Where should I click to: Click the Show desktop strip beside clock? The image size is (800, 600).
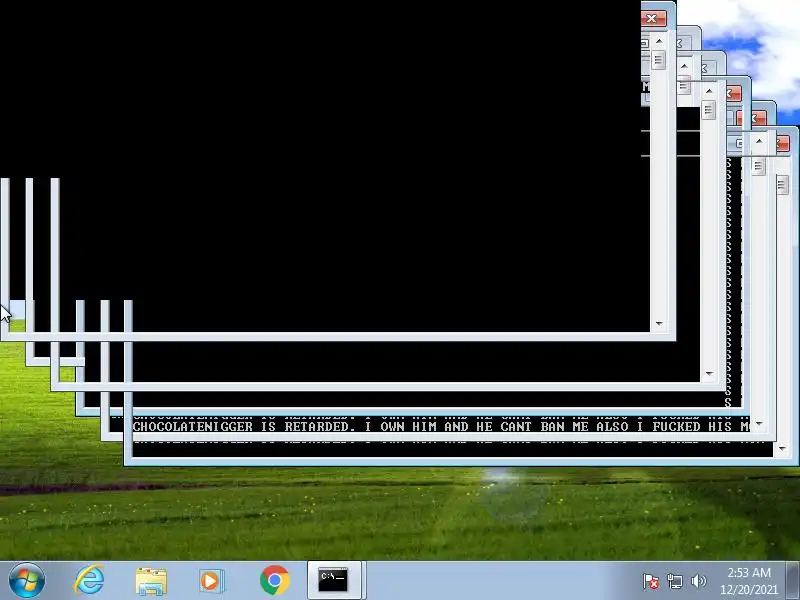(x=793, y=581)
